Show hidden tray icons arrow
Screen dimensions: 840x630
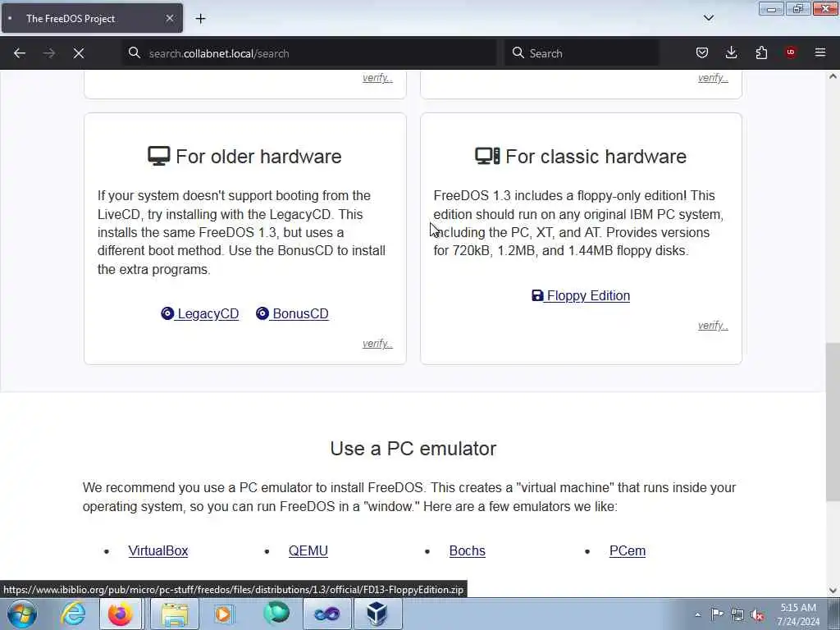click(697, 614)
